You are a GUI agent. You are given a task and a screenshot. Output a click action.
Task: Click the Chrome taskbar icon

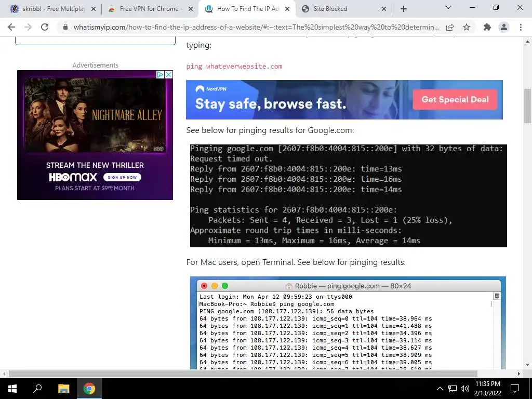[x=89, y=389]
